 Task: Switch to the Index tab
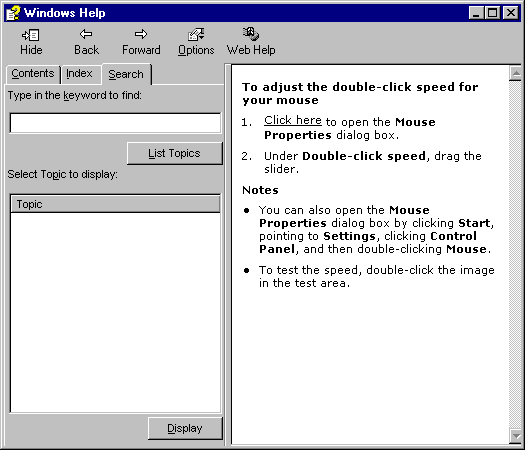click(x=80, y=73)
